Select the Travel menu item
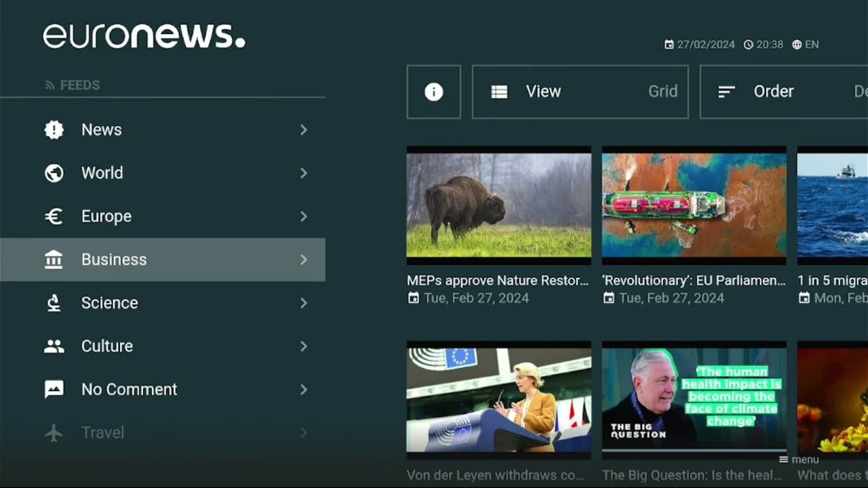Viewport: 868px width, 488px height. point(163,432)
